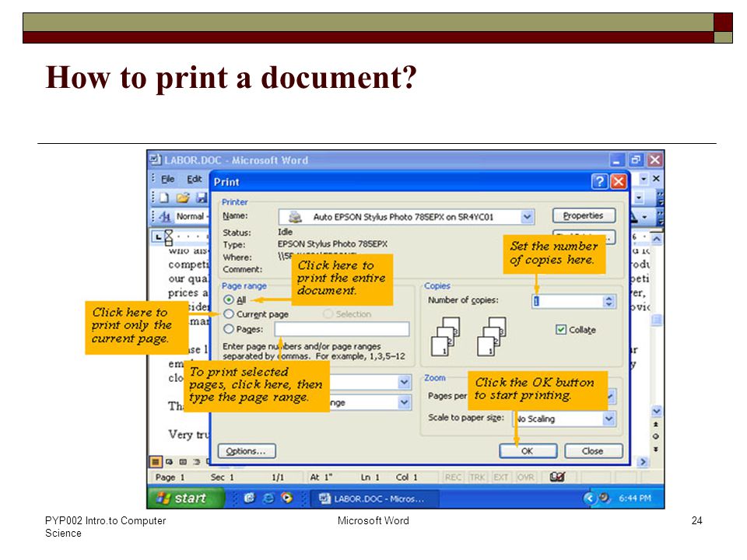Click the system tray icon beside the clock

tap(605, 498)
